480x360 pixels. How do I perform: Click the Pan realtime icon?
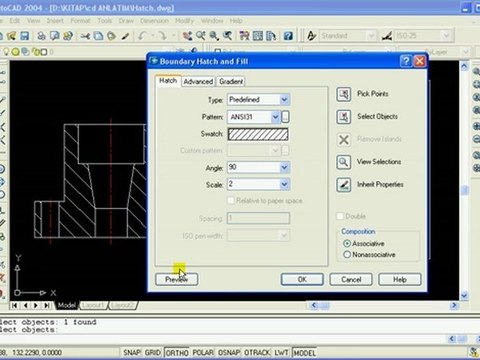pos(187,36)
